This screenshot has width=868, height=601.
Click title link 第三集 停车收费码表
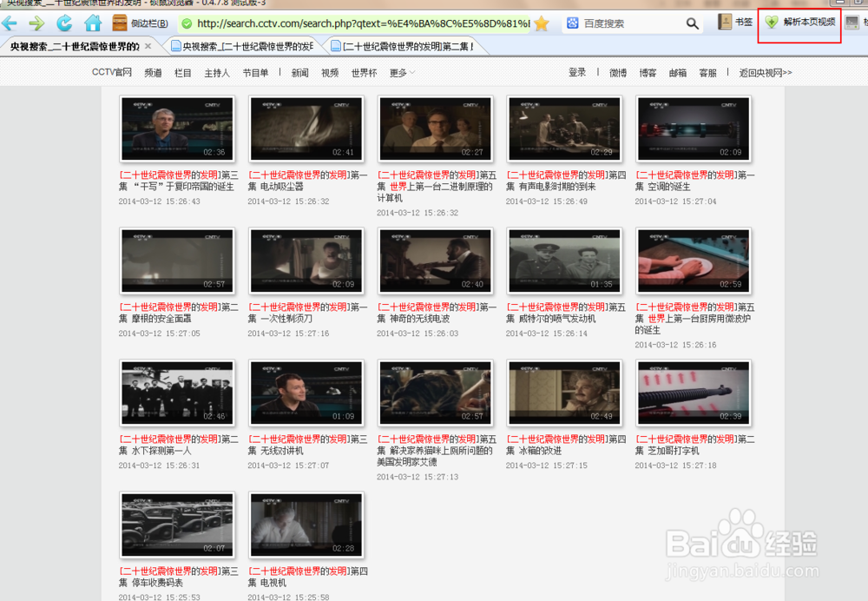(x=178, y=577)
